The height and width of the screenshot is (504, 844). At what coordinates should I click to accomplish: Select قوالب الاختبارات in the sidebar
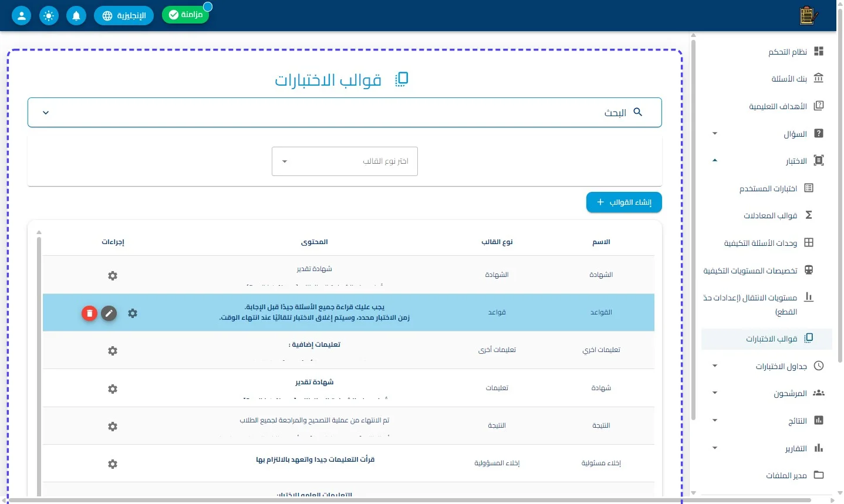coord(767,339)
